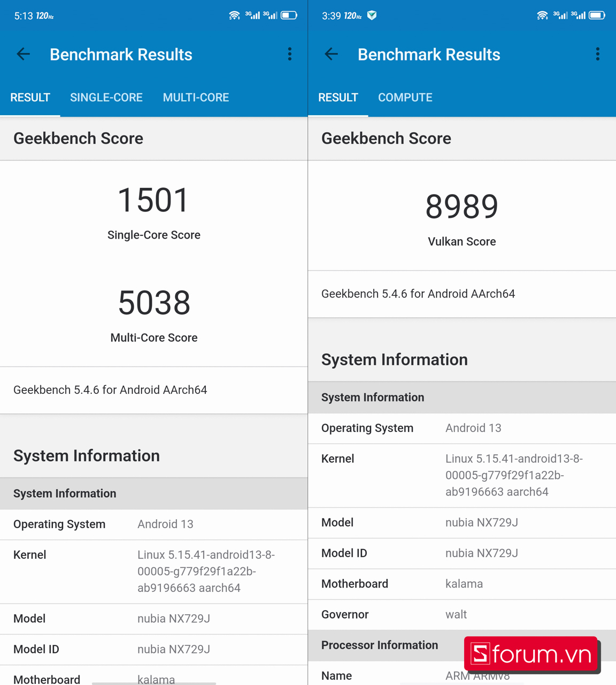Tap the Wi-Fi icon in right status bar

click(542, 16)
